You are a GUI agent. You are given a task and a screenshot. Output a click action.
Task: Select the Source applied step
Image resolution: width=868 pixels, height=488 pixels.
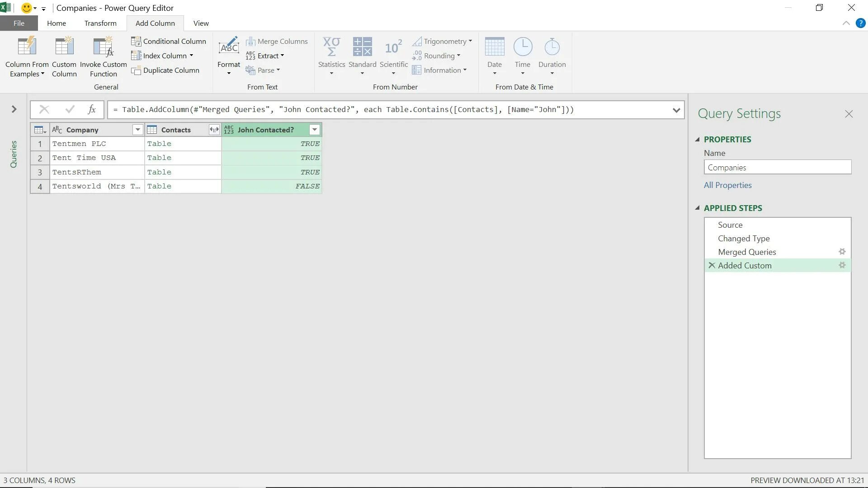(777, 225)
